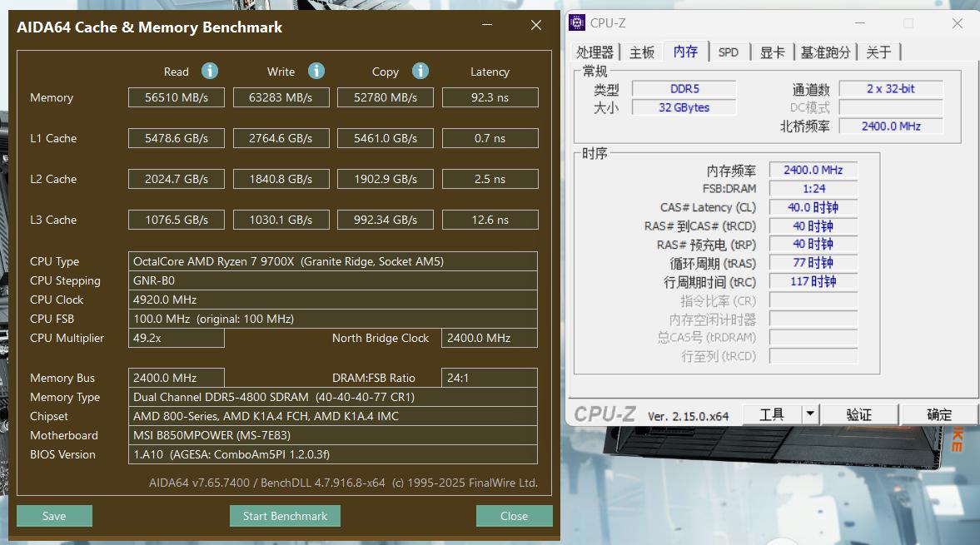Click the Memory Type field DDR5-4800 SDRAM
980x545 pixels.
332,397
